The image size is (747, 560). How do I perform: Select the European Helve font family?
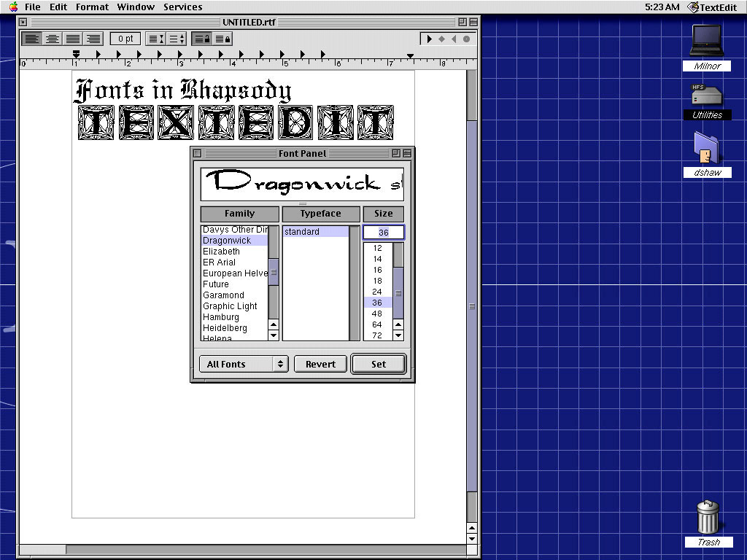[234, 273]
